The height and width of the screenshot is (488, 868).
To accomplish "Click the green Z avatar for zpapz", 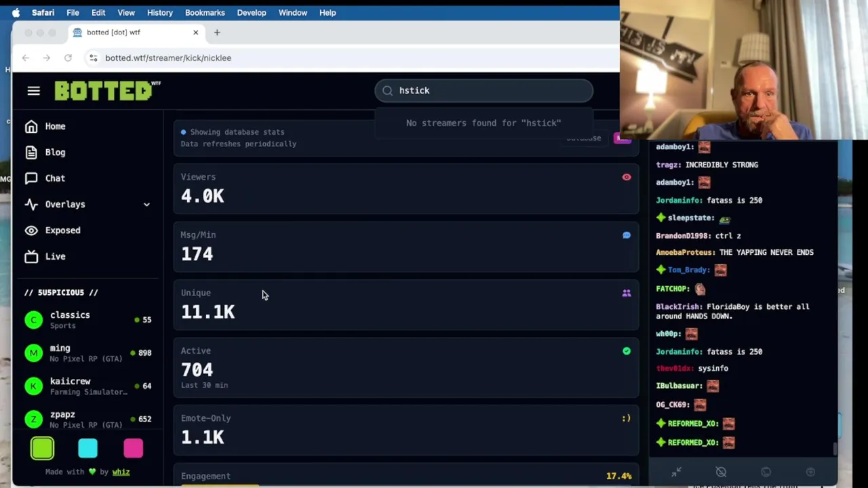I will pos(33,420).
